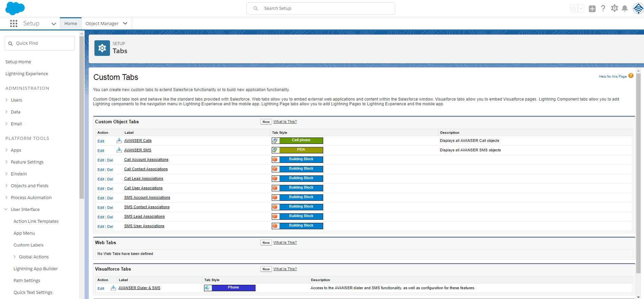Open Help for this Page link
Screen dimensions: 644x299
[613, 77]
